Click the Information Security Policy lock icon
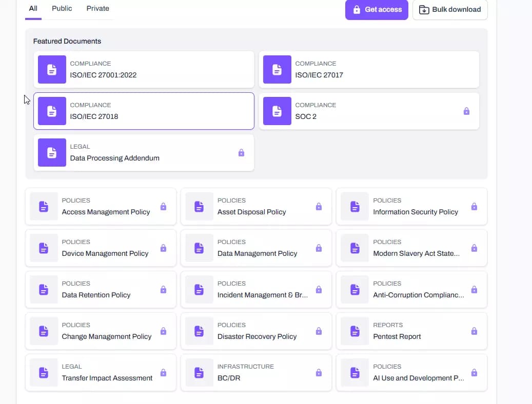532x404 pixels. [x=474, y=207]
